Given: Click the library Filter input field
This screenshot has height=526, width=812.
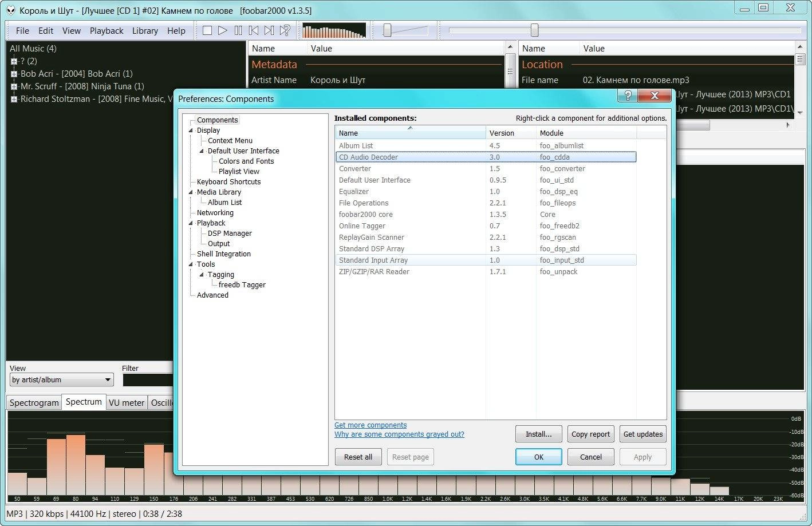Looking at the screenshot, I should tap(148, 379).
